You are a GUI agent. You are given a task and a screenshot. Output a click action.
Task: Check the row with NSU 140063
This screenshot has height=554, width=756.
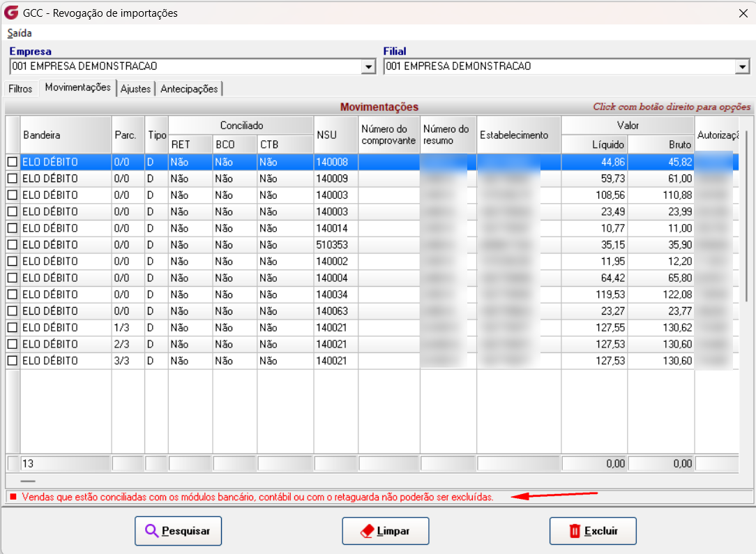[x=13, y=311]
